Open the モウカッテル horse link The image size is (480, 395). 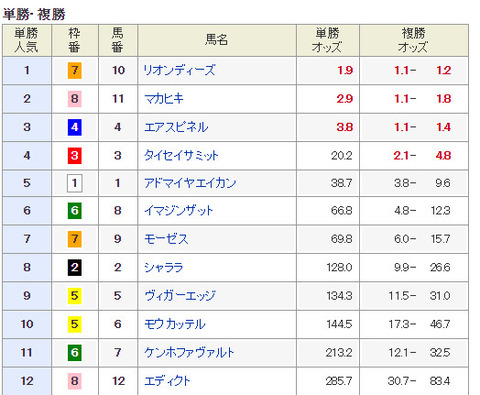coord(175,324)
